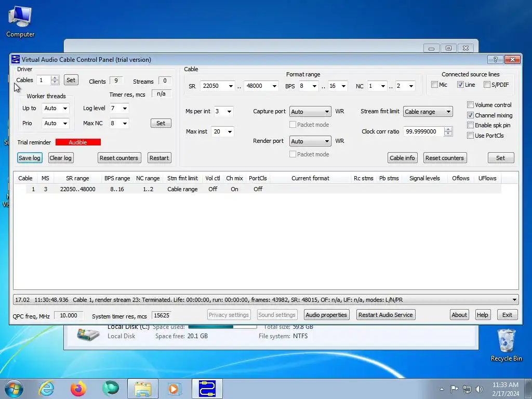This screenshot has width=532, height=399.
Task: Show hidden tray icons arrow
Action: point(442,389)
